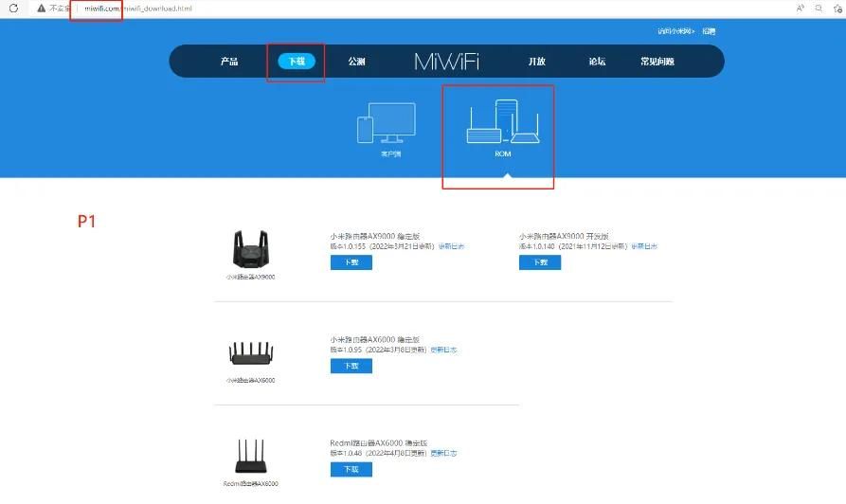This screenshot has height=504, width=846.
Task: Reload the page with the refresh icon
Action: tap(13, 9)
